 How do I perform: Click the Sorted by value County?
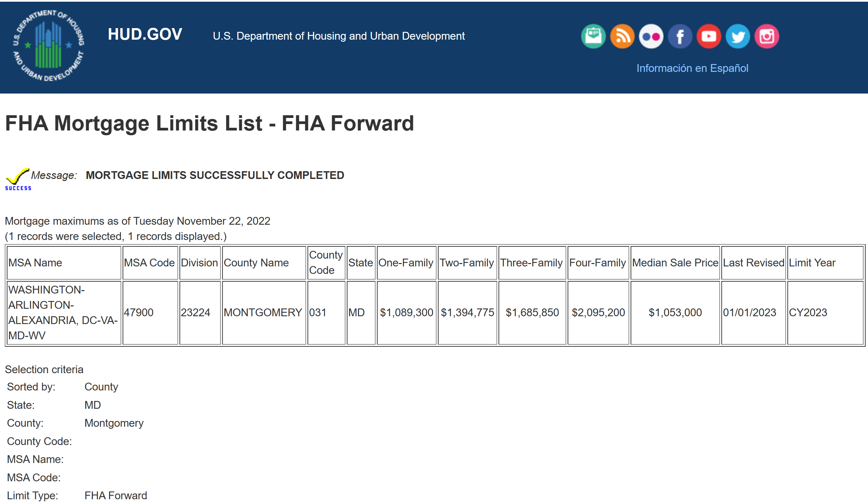[101, 387]
